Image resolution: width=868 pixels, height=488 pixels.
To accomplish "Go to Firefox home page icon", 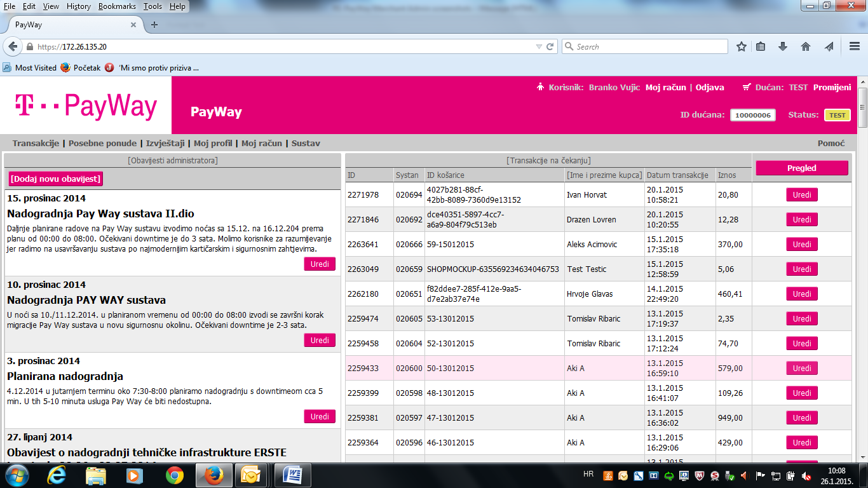I will pos(806,46).
